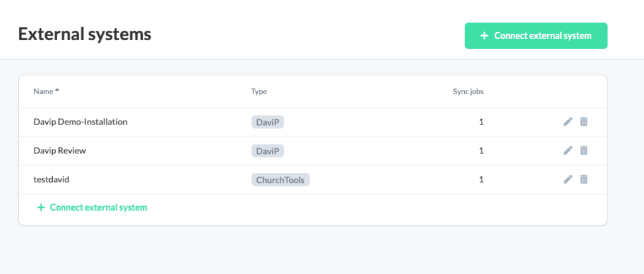This screenshot has height=274, width=644.
Task: Delete the testdavid external system
Action: (584, 179)
